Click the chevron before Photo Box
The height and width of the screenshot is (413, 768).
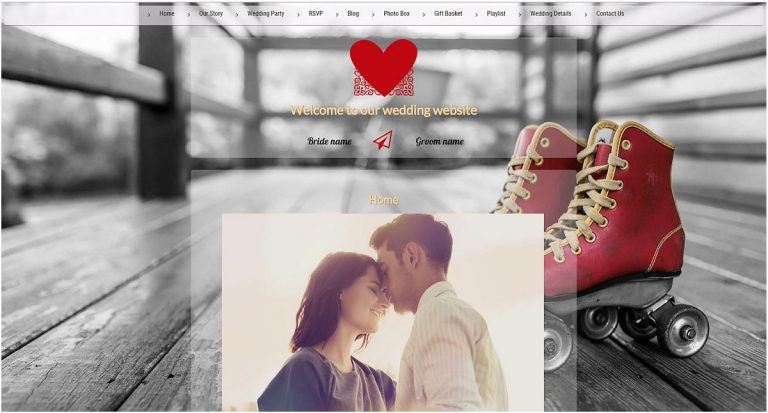coord(373,14)
